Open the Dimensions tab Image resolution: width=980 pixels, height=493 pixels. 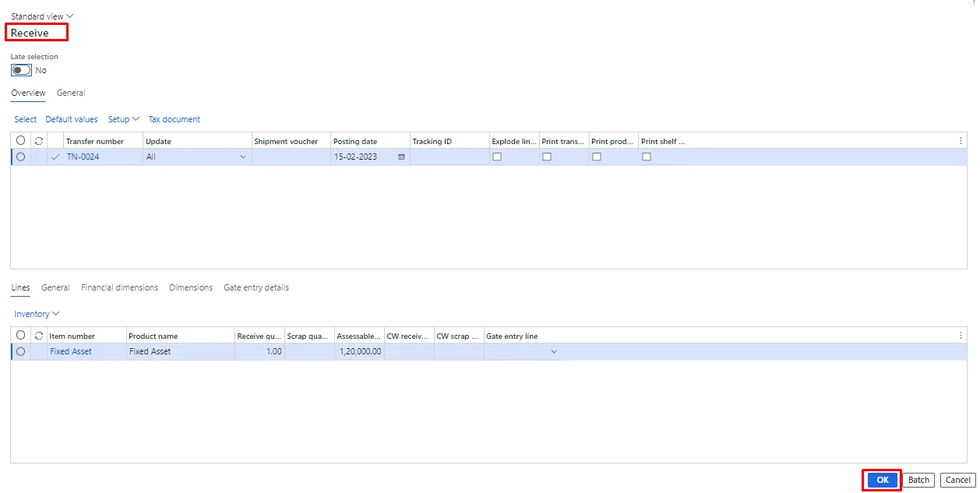[191, 287]
